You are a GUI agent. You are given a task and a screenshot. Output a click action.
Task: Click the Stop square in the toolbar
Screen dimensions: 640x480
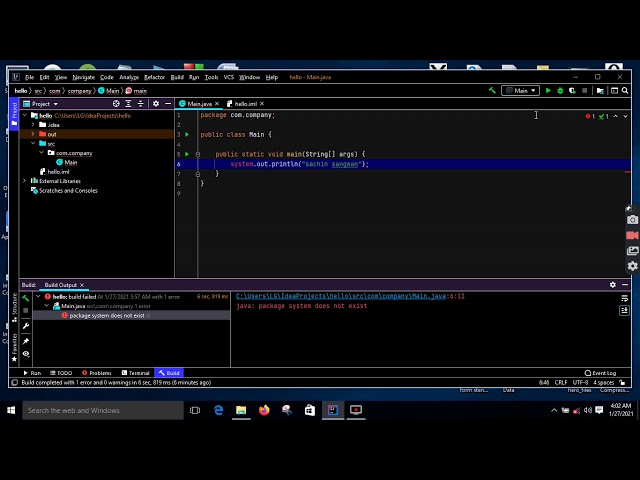click(x=584, y=91)
